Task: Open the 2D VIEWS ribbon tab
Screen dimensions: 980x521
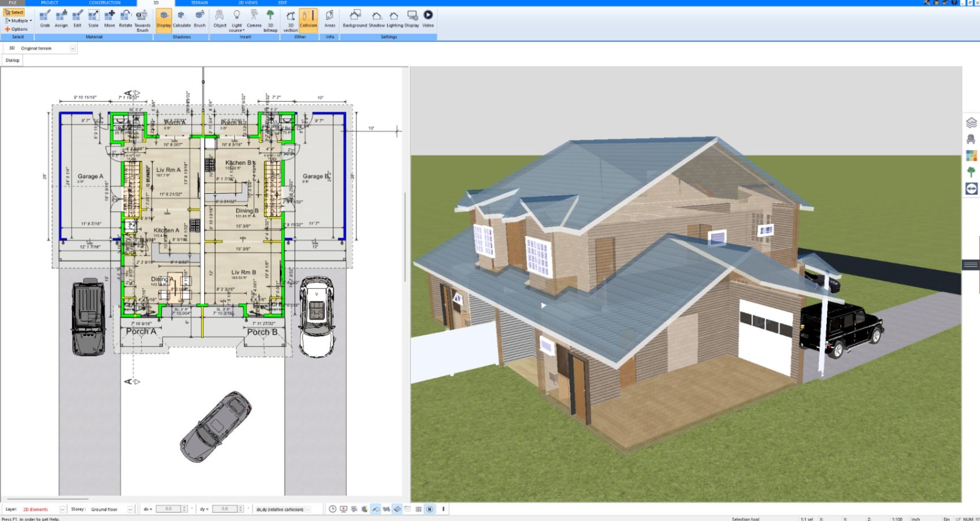Action: click(x=248, y=3)
